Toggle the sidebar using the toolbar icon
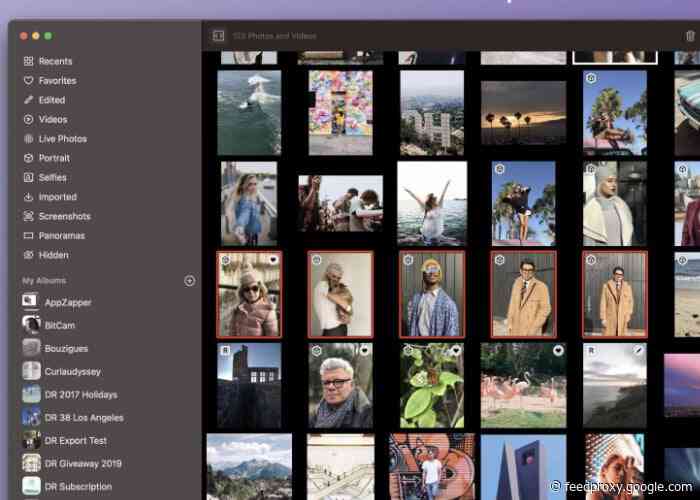 (218, 36)
